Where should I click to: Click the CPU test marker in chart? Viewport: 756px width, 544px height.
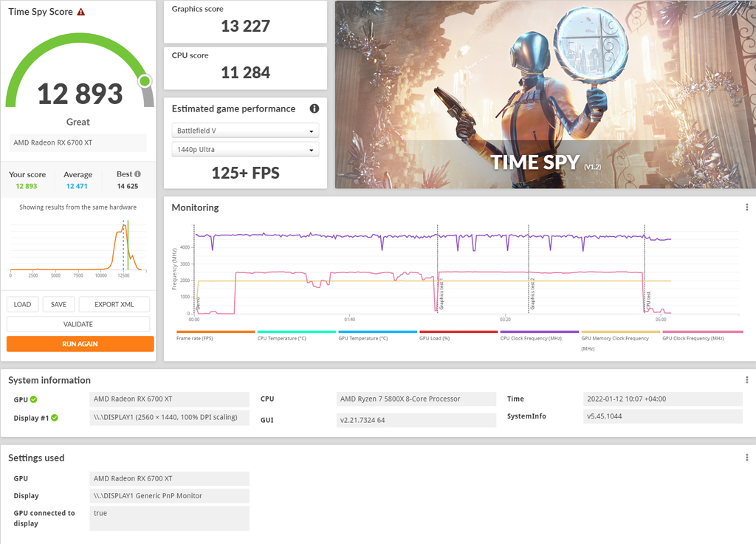pyautogui.click(x=648, y=300)
